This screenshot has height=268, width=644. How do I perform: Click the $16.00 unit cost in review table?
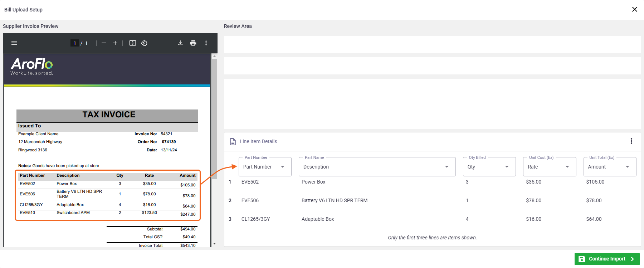534,219
